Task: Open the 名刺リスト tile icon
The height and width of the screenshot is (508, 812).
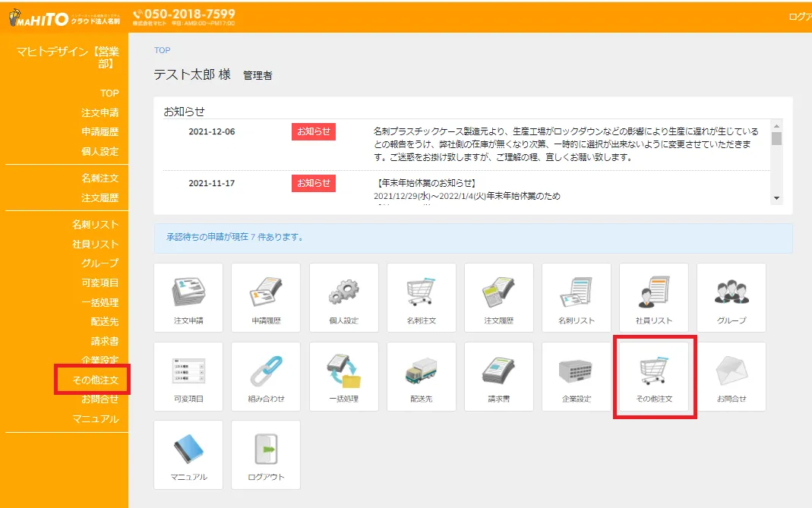Action: [576, 292]
